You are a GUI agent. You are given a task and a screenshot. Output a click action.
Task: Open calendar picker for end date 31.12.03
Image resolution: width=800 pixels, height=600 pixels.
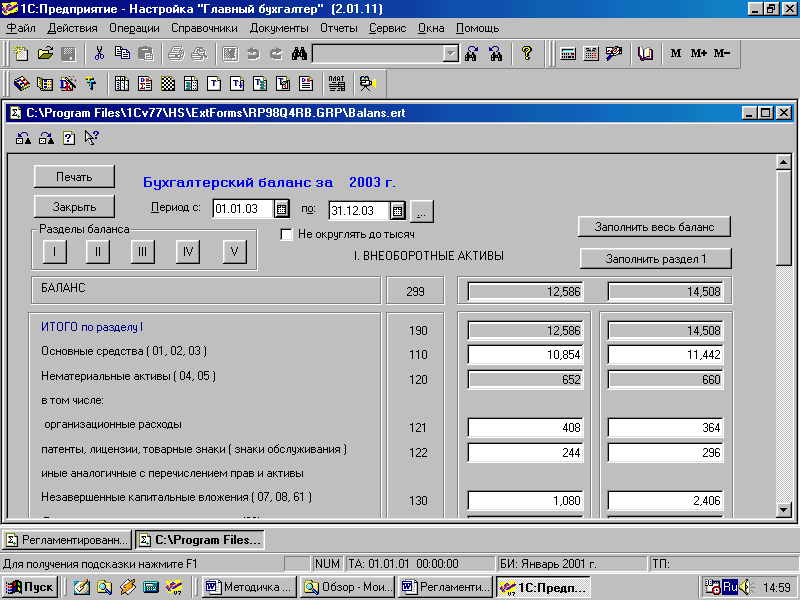coord(398,211)
